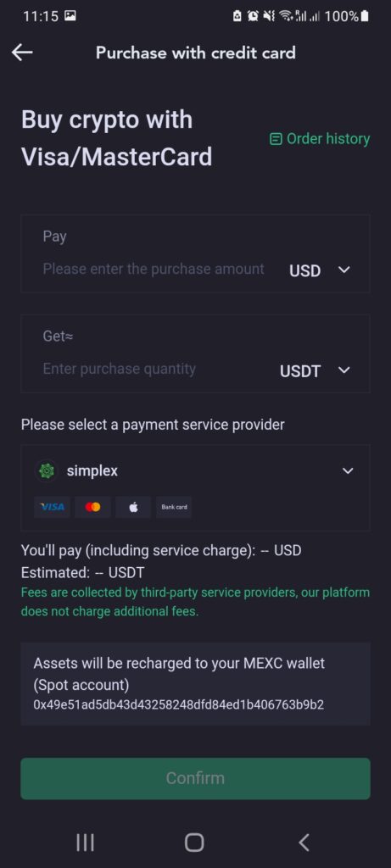Tap the Android back navigation chevron
The image size is (391, 868).
[x=304, y=843]
